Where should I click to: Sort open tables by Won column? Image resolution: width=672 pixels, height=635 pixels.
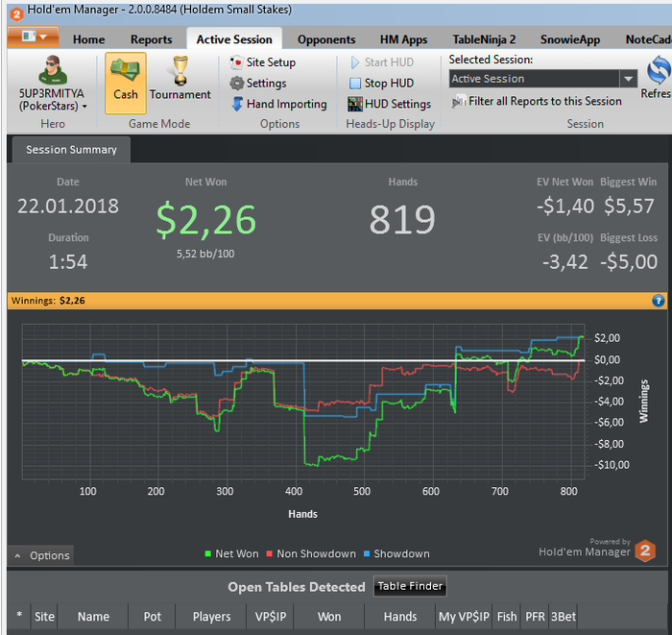(329, 617)
